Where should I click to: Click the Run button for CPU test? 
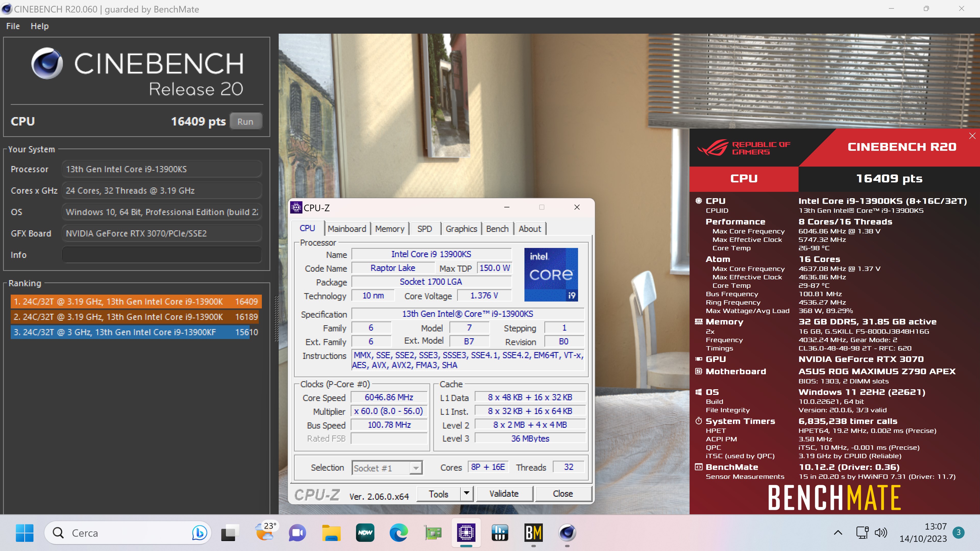[x=245, y=121]
